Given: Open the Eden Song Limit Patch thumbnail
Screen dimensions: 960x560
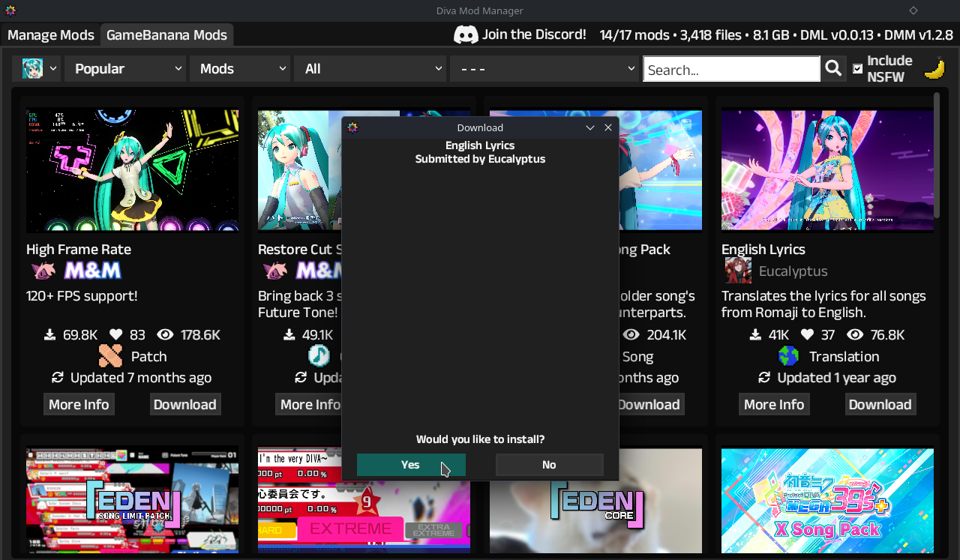Looking at the screenshot, I should point(133,501).
